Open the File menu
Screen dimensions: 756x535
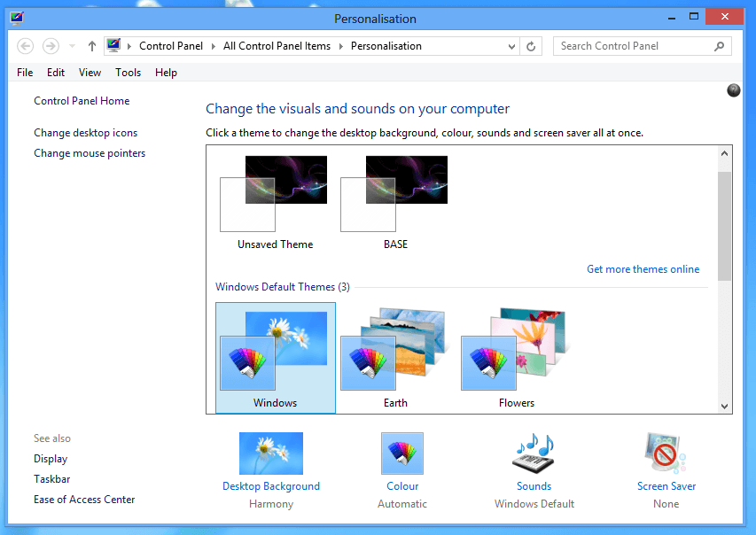[25, 73]
